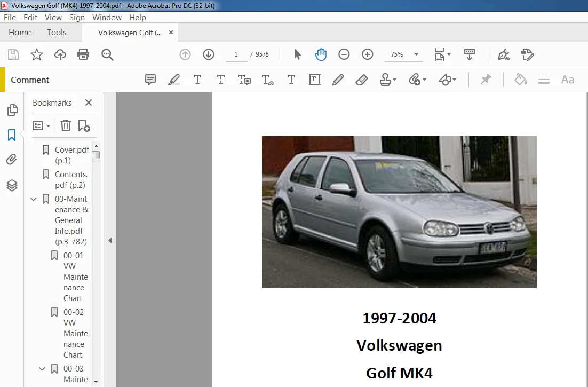The image size is (588, 387).
Task: Click the upload to cloud icon
Action: [x=60, y=55]
